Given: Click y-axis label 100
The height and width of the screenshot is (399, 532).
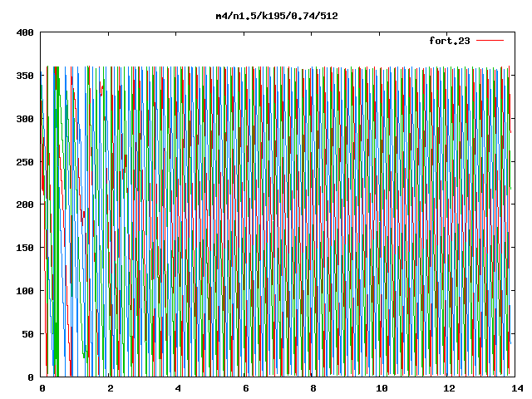Looking at the screenshot, I should [x=25, y=291].
